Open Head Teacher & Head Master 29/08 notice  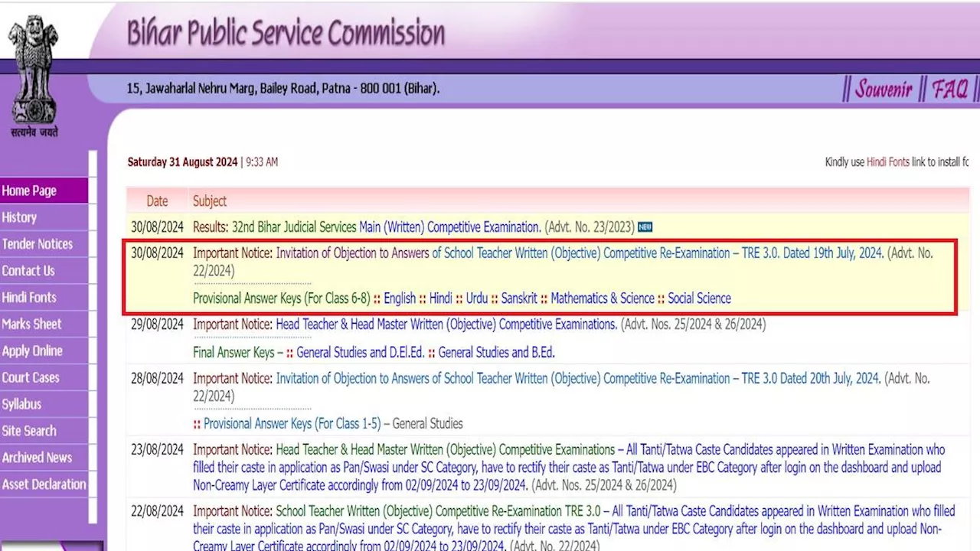(x=446, y=324)
